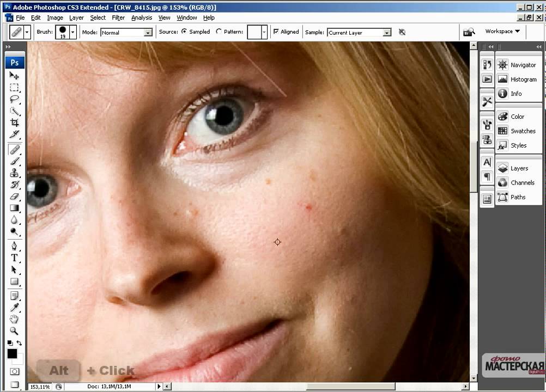Swap foreground and background colors

tap(19, 343)
